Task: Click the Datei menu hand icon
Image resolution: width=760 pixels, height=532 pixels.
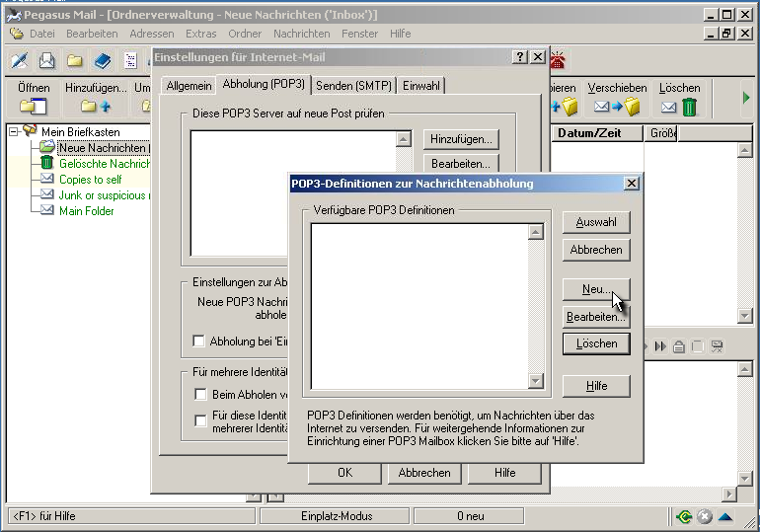Action: coord(17,34)
